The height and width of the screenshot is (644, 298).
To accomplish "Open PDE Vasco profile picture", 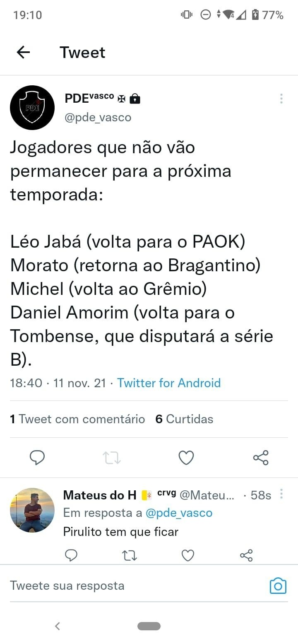I will [32, 108].
